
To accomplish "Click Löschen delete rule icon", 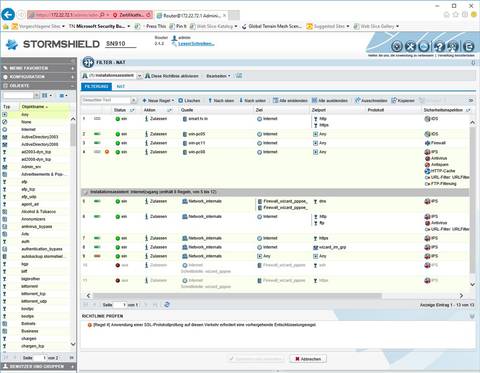I will coord(180,100).
